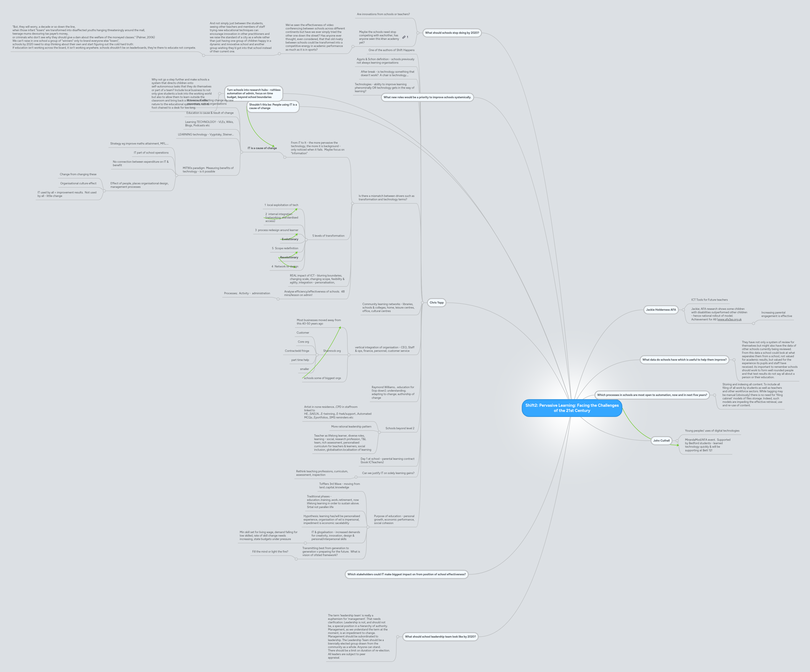
Task: Click 'Customer' subtopic under Shamrock org
Action: click(303, 333)
